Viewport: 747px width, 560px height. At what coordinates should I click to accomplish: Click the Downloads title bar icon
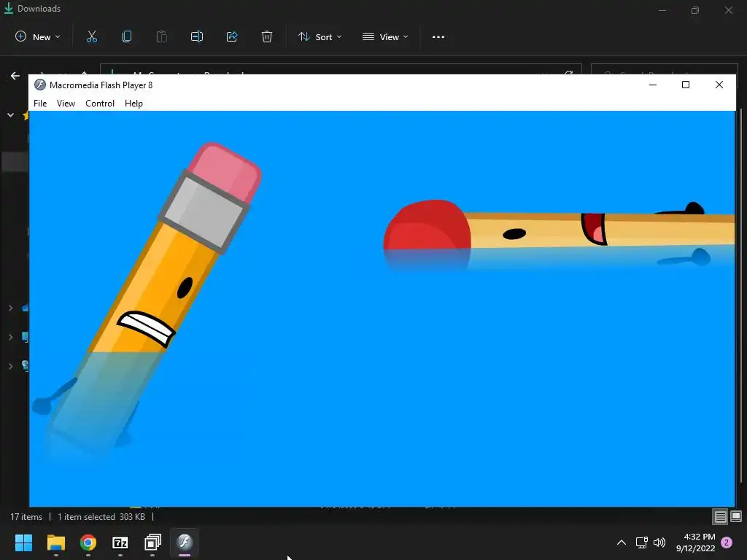[x=9, y=9]
